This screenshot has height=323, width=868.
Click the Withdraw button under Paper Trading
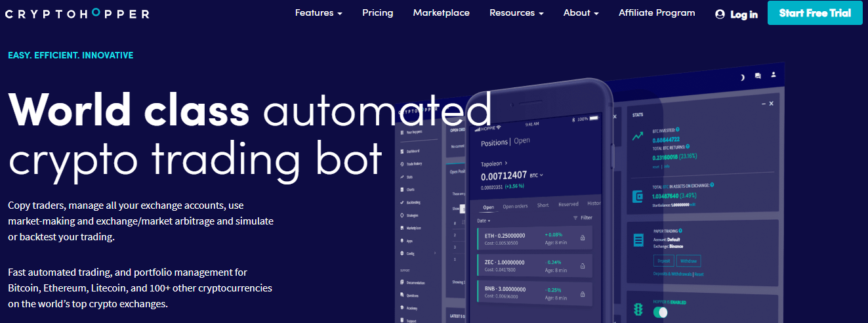click(x=688, y=261)
